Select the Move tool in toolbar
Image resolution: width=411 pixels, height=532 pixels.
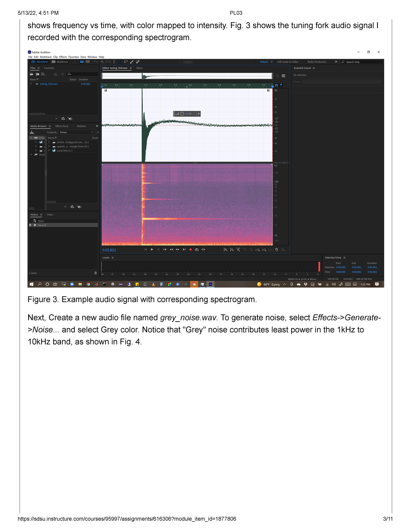(96, 62)
